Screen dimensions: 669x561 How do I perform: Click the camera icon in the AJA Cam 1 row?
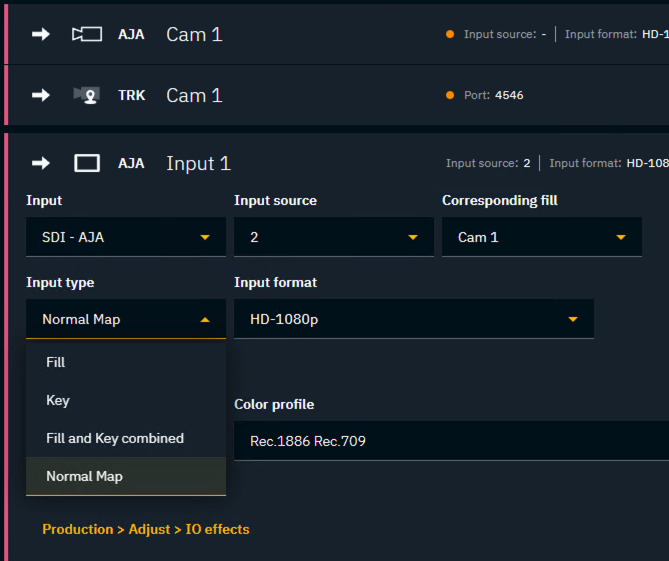point(87,34)
